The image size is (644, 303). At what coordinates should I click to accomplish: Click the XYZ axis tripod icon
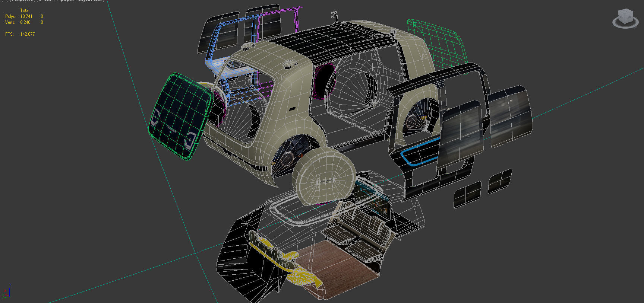click(x=6, y=291)
